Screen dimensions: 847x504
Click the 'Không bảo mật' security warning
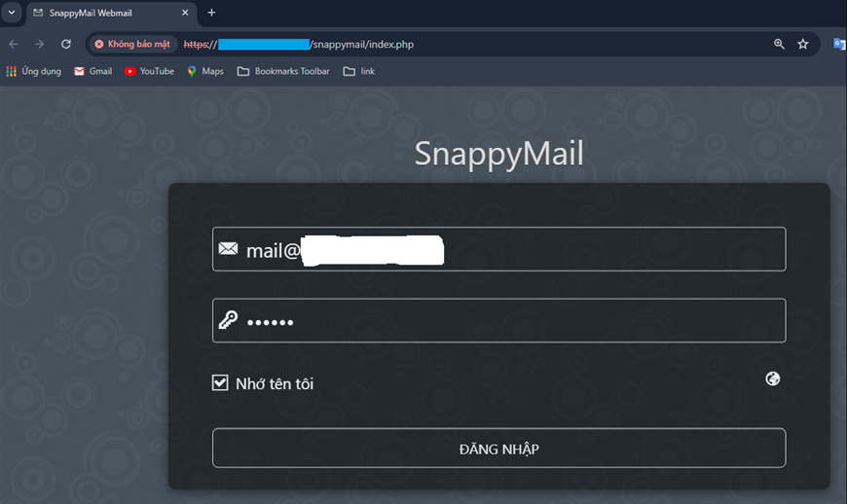pyautogui.click(x=132, y=44)
